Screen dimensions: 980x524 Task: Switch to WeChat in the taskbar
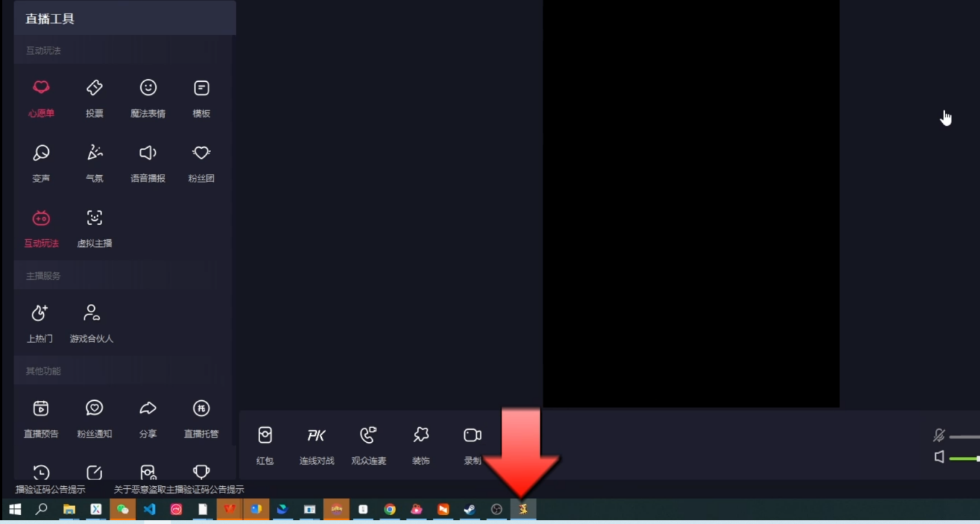coord(122,510)
